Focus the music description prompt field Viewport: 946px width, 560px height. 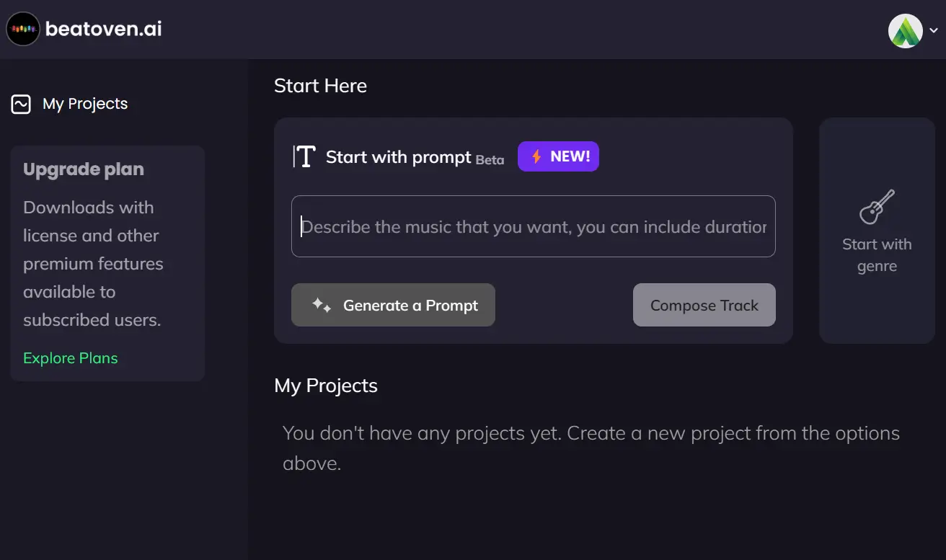[534, 226]
